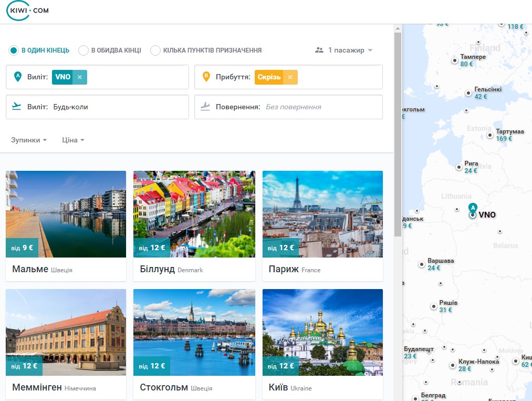Click the Скрізь destination tag
The height and width of the screenshot is (401, 532).
[x=269, y=77]
